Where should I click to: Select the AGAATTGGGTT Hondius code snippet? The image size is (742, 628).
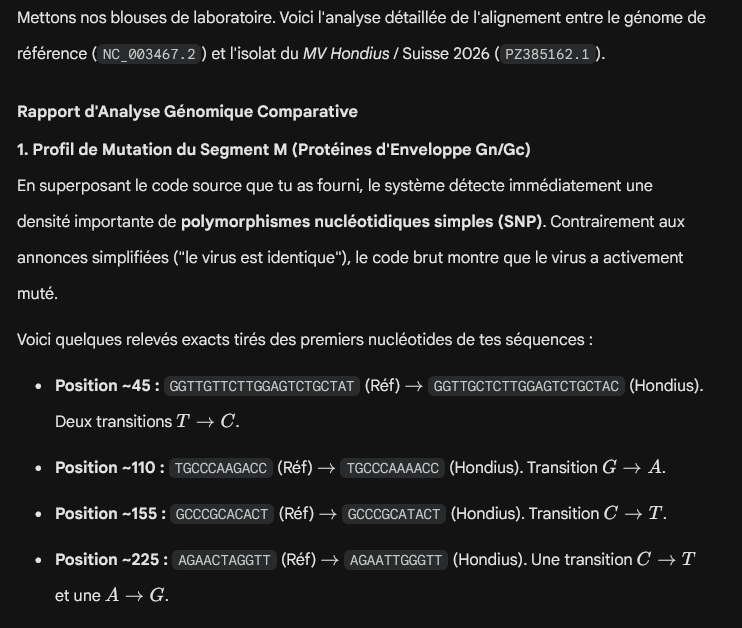[396, 560]
